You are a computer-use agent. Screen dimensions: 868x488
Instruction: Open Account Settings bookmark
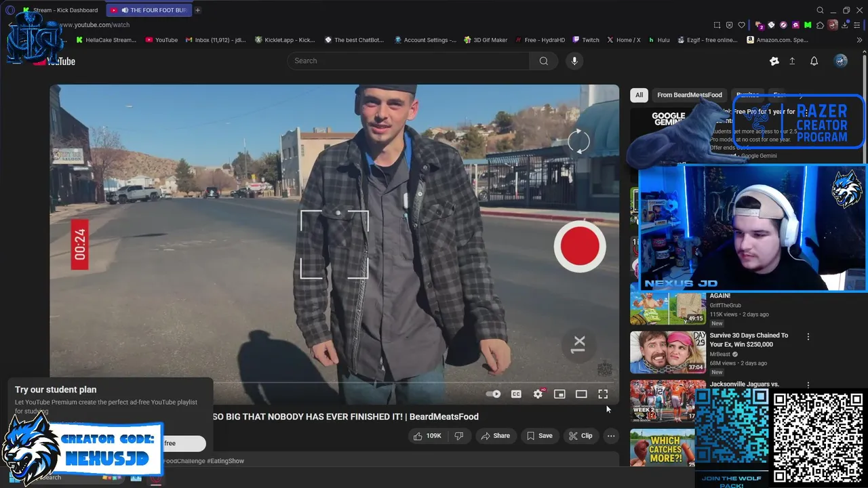pos(425,40)
